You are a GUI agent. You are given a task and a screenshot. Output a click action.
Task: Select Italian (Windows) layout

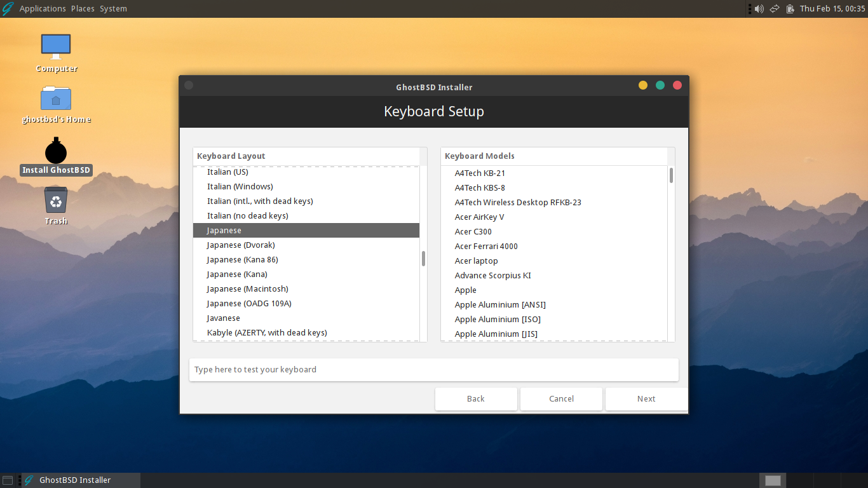coord(306,187)
